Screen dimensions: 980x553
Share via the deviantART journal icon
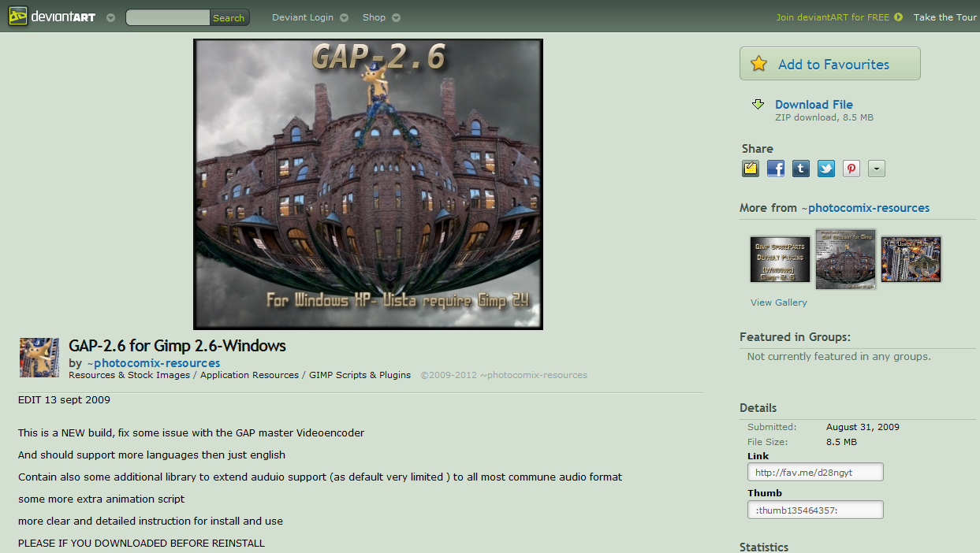click(x=751, y=168)
